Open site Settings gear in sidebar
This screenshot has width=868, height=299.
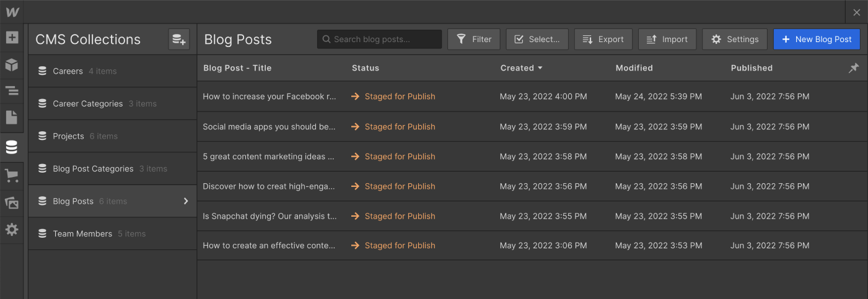click(12, 230)
